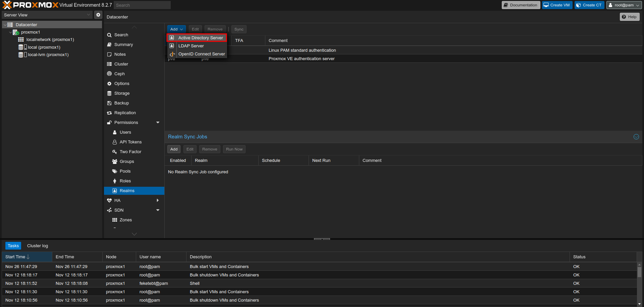Open the realm Add dropdown button
The width and height of the screenshot is (644, 307).
(x=176, y=29)
